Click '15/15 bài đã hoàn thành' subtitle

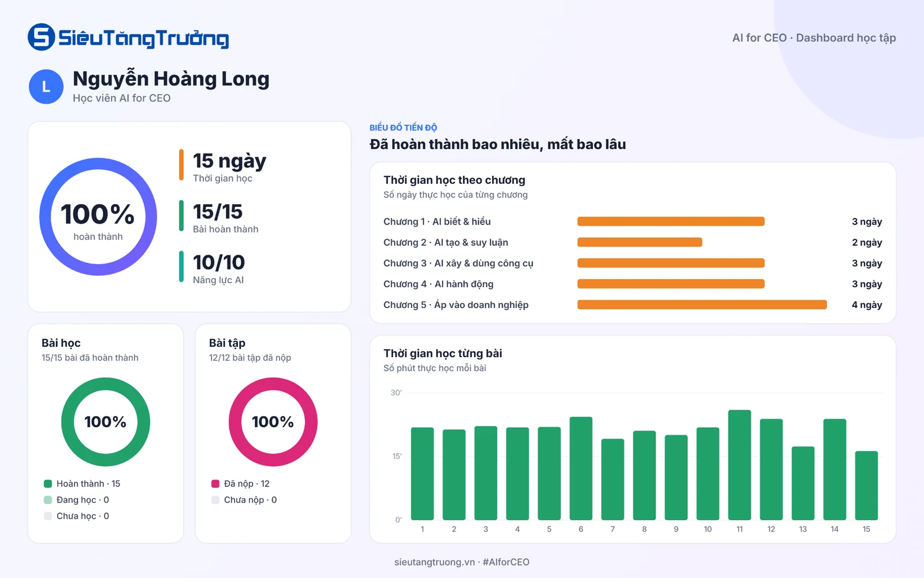[90, 358]
